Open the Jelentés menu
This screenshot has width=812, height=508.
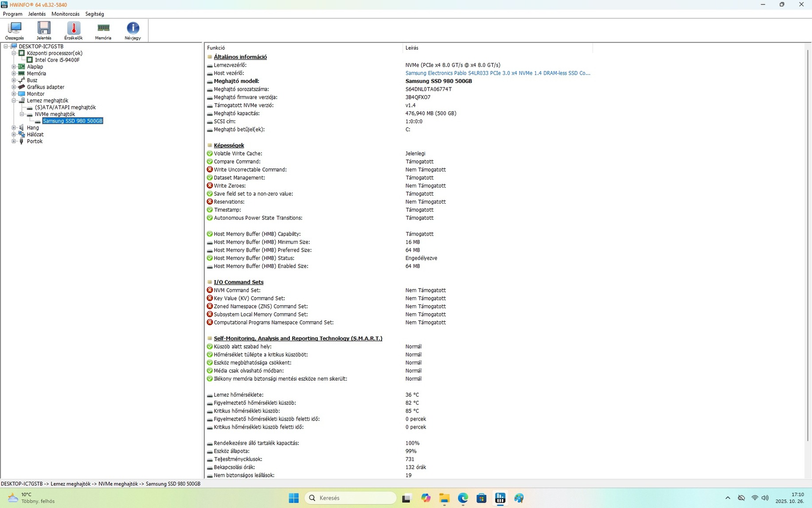click(37, 14)
